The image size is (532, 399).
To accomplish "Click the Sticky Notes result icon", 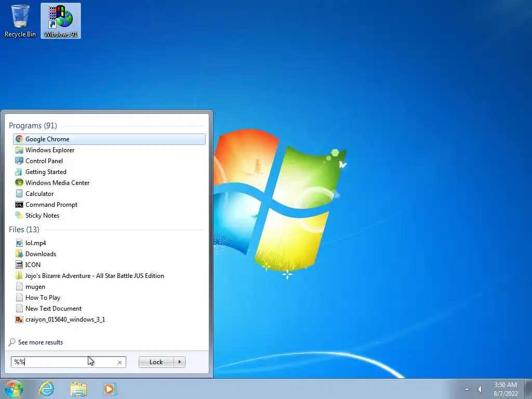I will (19, 216).
